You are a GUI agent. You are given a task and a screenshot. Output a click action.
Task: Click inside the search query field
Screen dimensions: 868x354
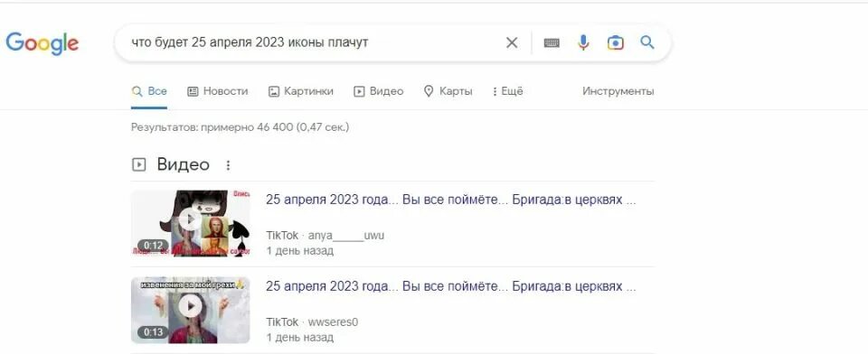tap(310, 42)
